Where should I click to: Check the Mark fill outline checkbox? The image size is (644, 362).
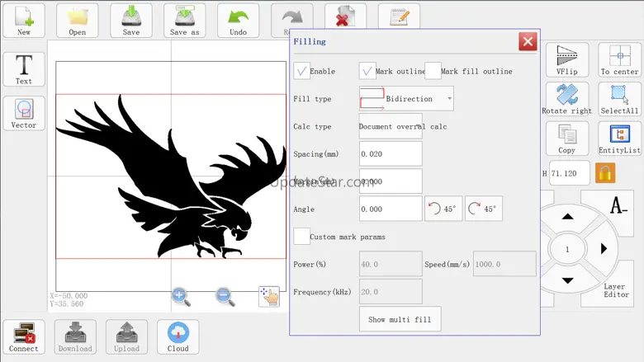[433, 71]
